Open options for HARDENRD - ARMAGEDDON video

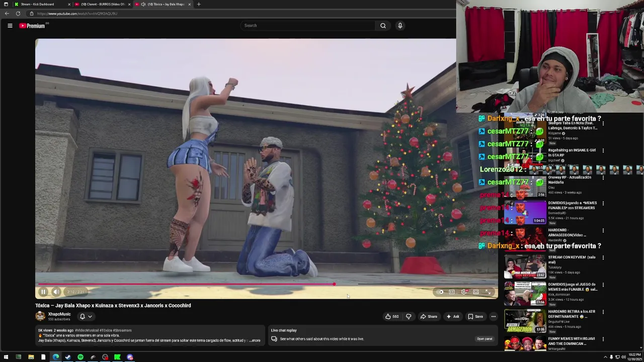(x=603, y=230)
